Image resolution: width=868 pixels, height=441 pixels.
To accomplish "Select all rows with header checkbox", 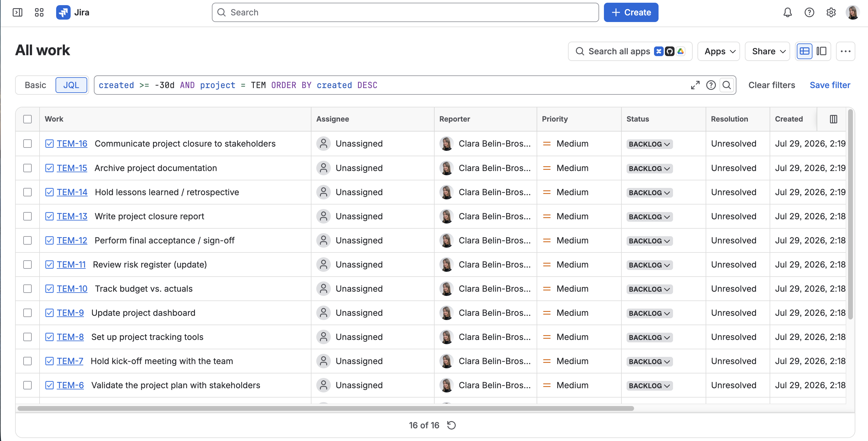I will 28,119.
